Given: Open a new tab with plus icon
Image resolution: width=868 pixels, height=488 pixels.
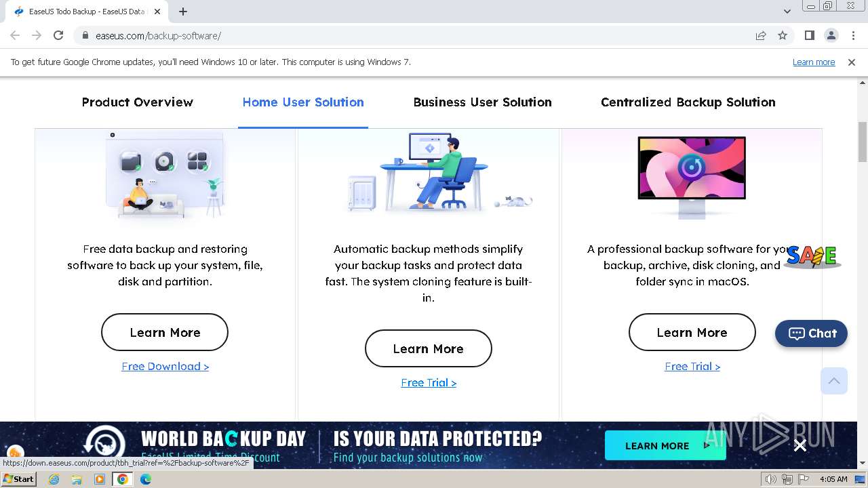Looking at the screenshot, I should point(183,12).
